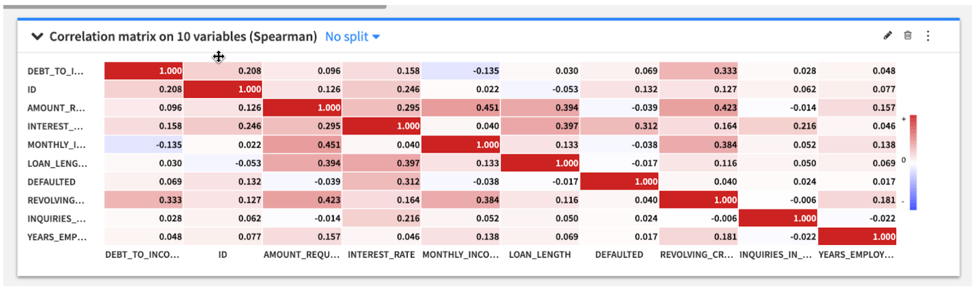
Task: Select 0.397 in the LOAN_LENG... row
Action: point(381,163)
